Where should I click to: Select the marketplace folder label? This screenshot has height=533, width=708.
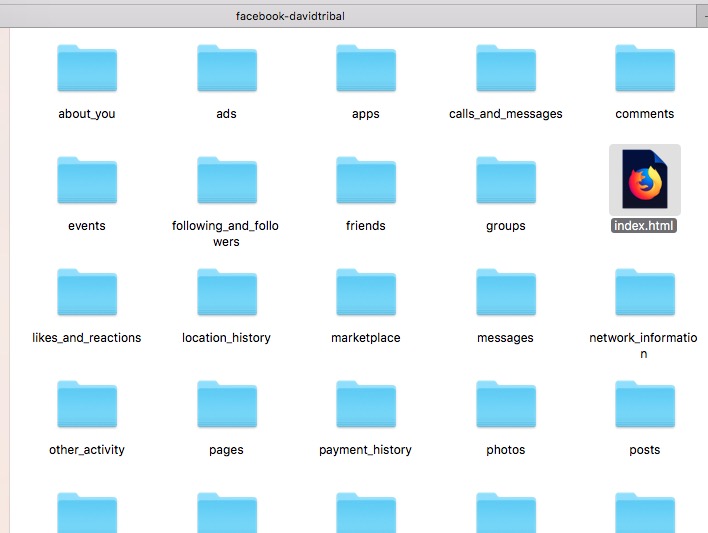click(366, 338)
